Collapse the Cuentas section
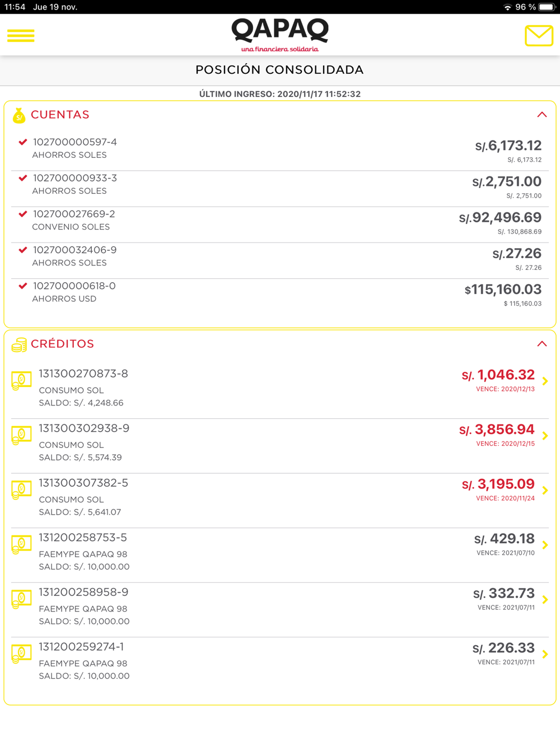This screenshot has height=747, width=560. [x=542, y=115]
